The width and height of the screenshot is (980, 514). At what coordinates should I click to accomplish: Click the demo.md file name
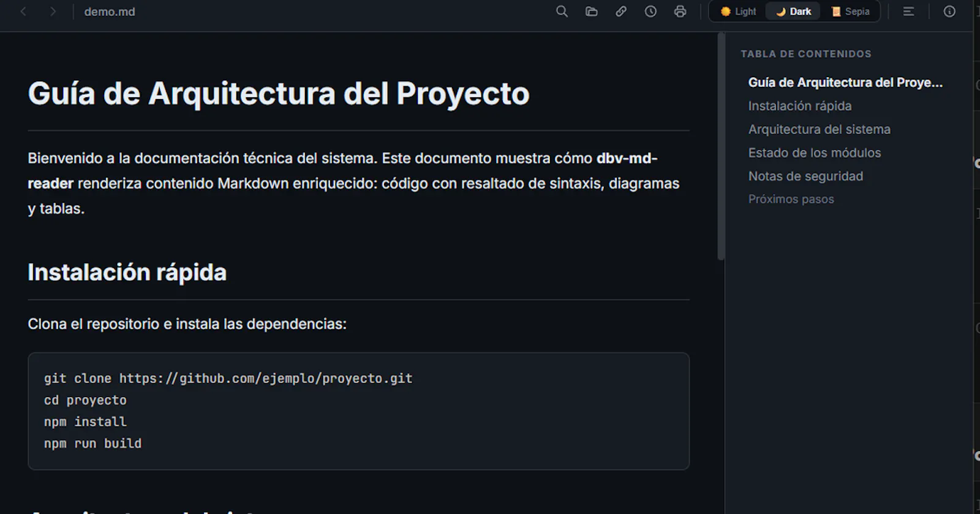(x=110, y=12)
